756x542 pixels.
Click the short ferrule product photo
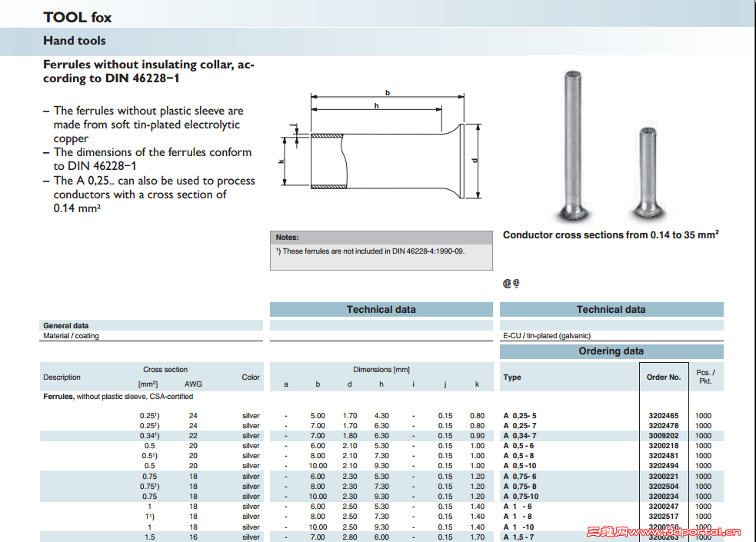tap(648, 172)
